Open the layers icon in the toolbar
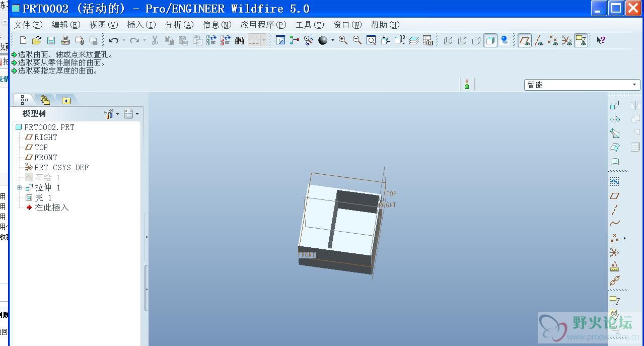 [414, 40]
